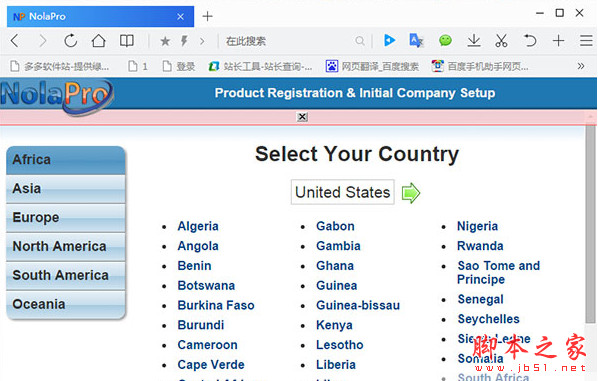Choose Gabon country link
The width and height of the screenshot is (598, 381).
(335, 226)
